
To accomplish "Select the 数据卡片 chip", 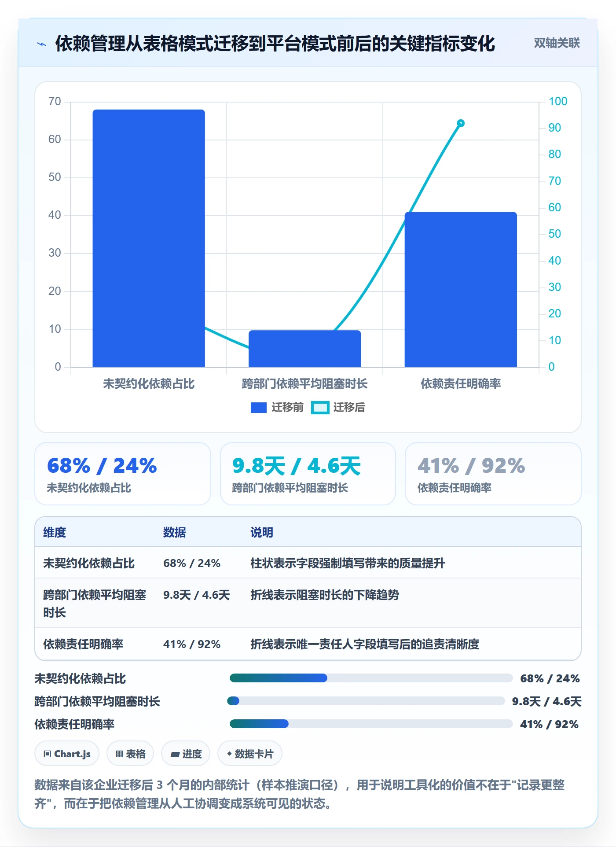I will point(250,754).
